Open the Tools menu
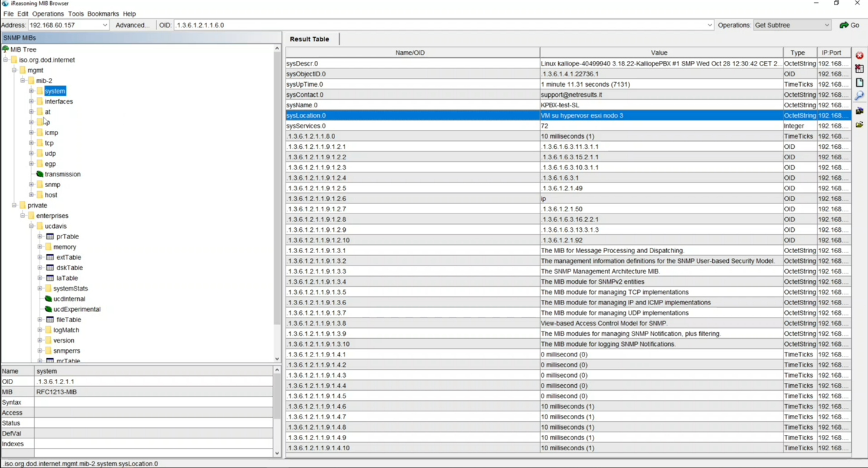 76,14
